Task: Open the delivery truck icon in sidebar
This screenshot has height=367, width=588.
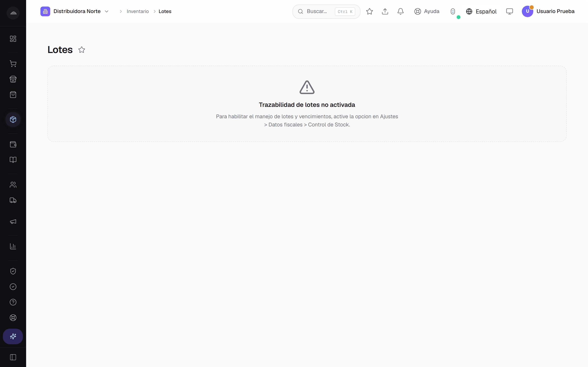Action: (x=13, y=200)
